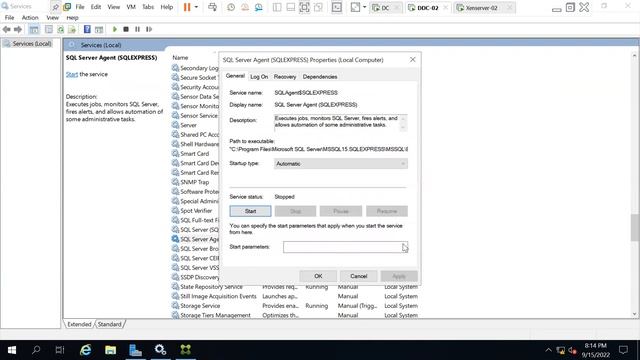Click VMware take snapshot clock icon

[x=231, y=7]
